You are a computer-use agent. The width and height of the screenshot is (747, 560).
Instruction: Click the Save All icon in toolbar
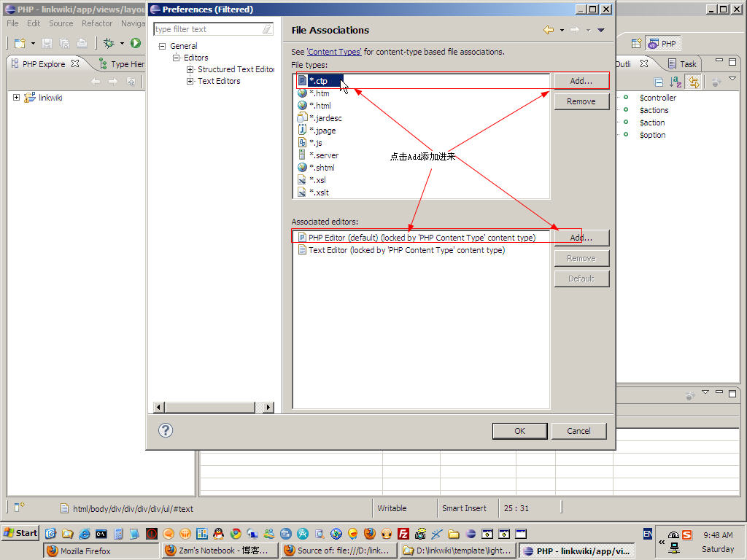(x=64, y=43)
